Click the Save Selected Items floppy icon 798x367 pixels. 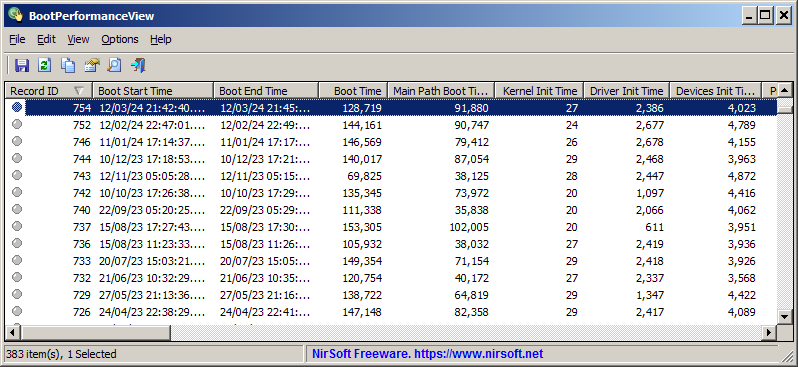[x=21, y=65]
